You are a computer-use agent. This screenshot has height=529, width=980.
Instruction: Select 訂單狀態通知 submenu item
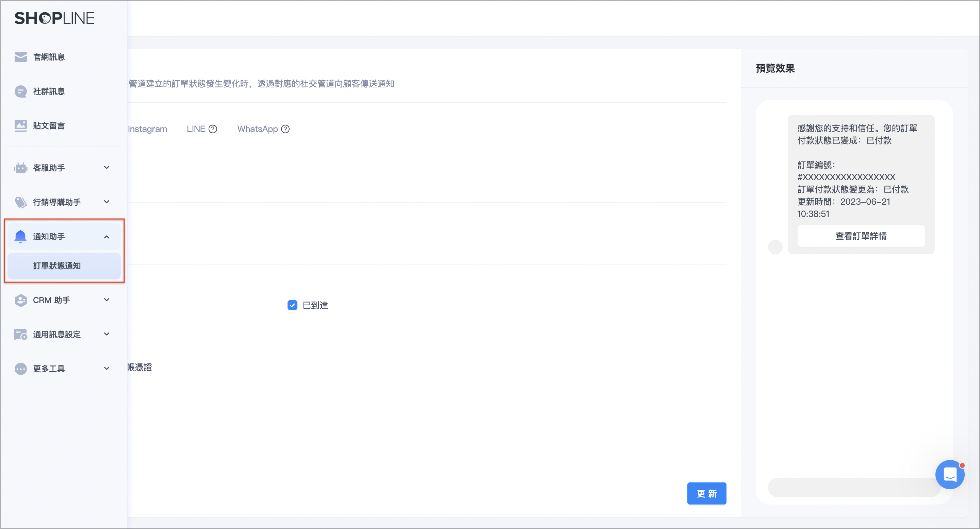(x=64, y=266)
